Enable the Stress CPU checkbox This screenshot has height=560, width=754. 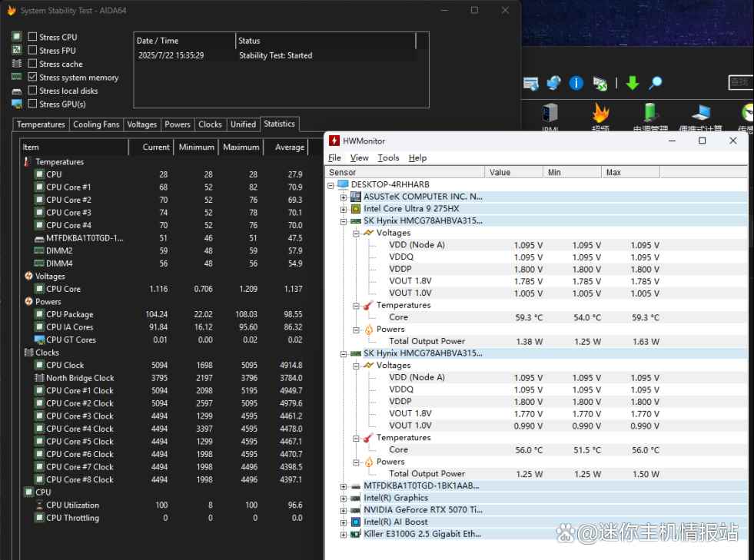point(33,37)
